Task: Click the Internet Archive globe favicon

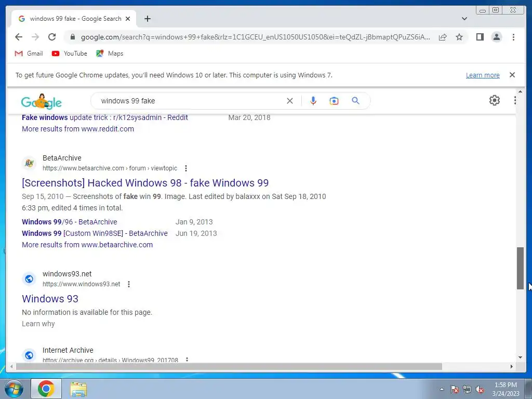Action: click(29, 355)
